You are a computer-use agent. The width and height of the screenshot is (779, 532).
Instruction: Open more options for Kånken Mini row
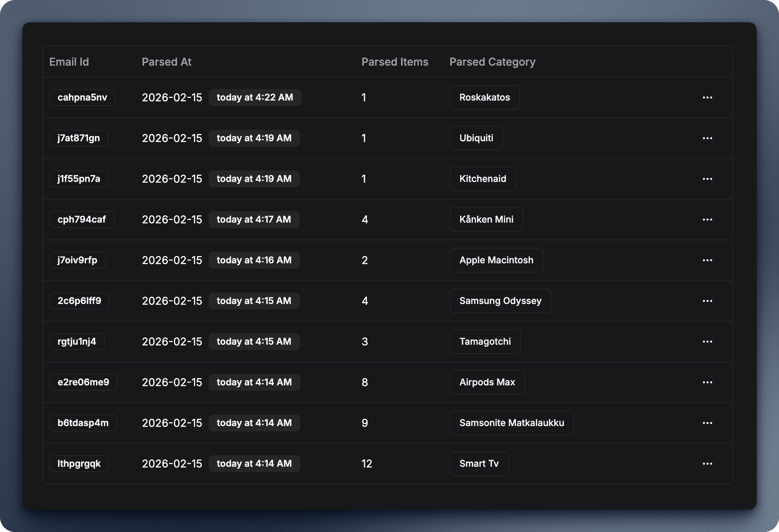[707, 220]
